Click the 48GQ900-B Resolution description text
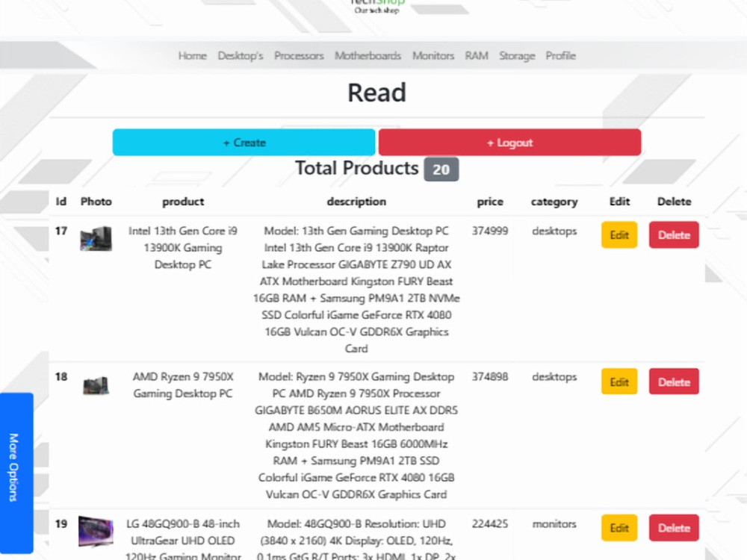The image size is (747, 560). pyautogui.click(x=356, y=540)
